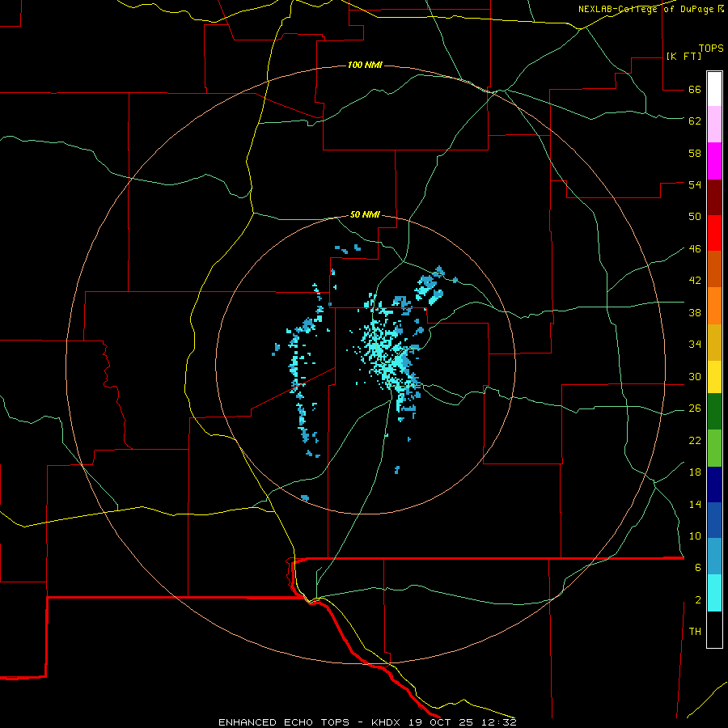Select the light pink legend swatch
The height and width of the screenshot is (728, 728).
click(714, 124)
